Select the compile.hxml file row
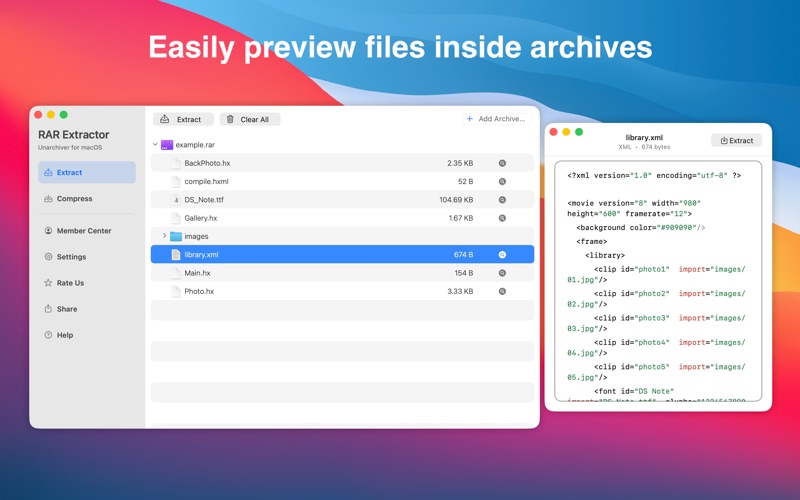The height and width of the screenshot is (500, 800). [342, 182]
